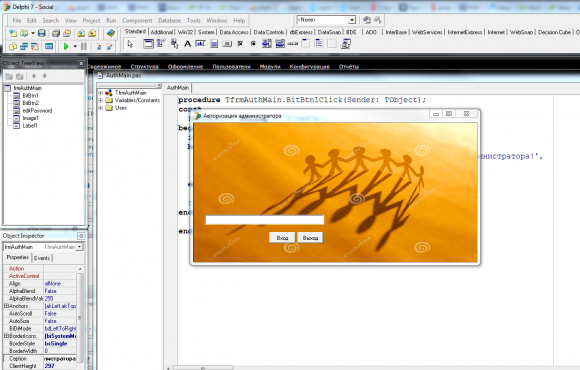
Task: Click the Toggle Form/Unit toolbar icon
Action: click(35, 47)
